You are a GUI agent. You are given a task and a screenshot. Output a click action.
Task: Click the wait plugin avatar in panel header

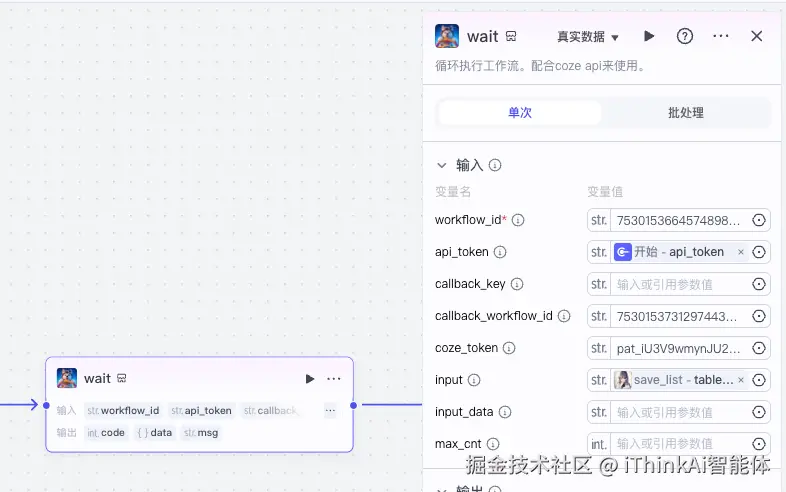click(447, 36)
